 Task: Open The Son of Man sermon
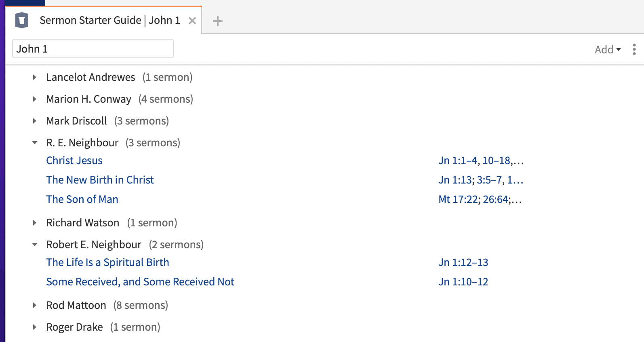[x=82, y=199]
